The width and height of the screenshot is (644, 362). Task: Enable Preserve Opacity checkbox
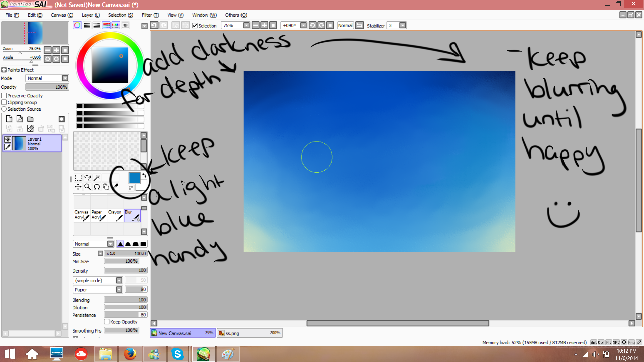(4, 96)
